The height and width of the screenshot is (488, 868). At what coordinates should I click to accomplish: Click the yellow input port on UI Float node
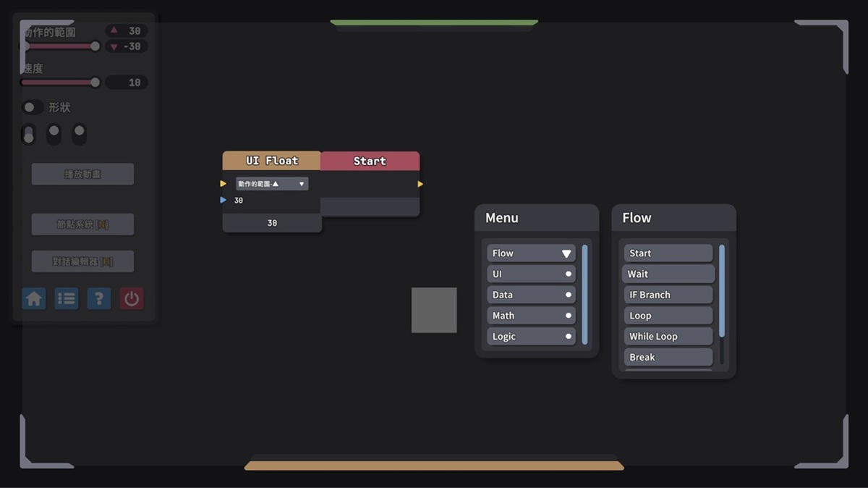click(x=224, y=184)
